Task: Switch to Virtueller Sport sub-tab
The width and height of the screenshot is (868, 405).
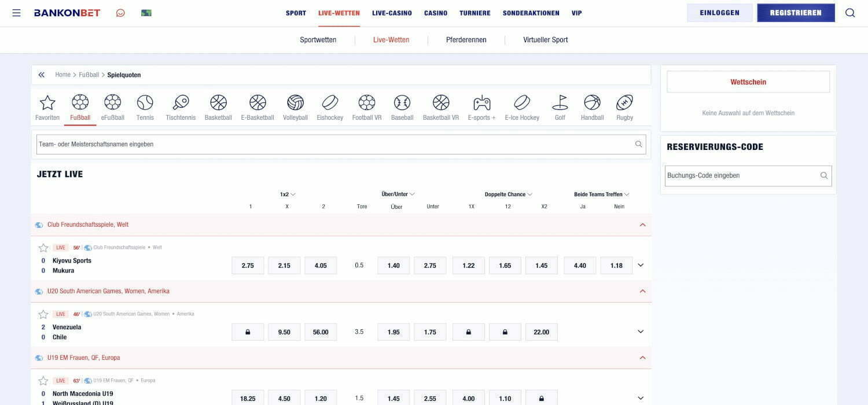Action: 546,40
